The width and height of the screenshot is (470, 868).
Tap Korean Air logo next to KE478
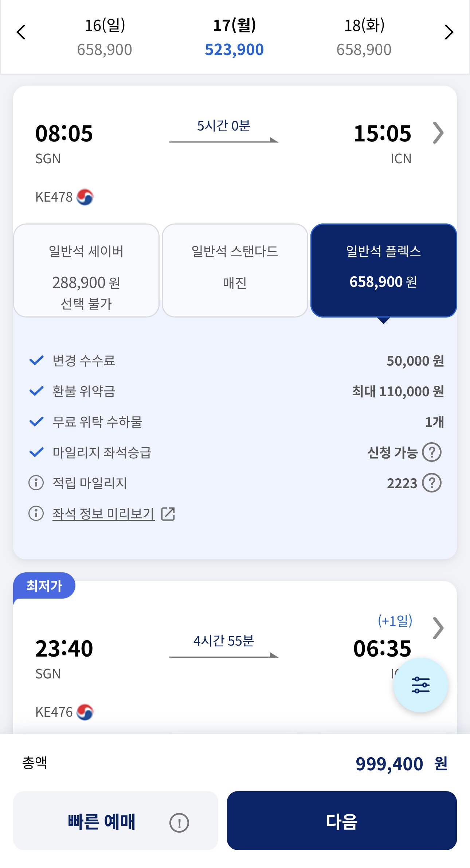pos(85,197)
